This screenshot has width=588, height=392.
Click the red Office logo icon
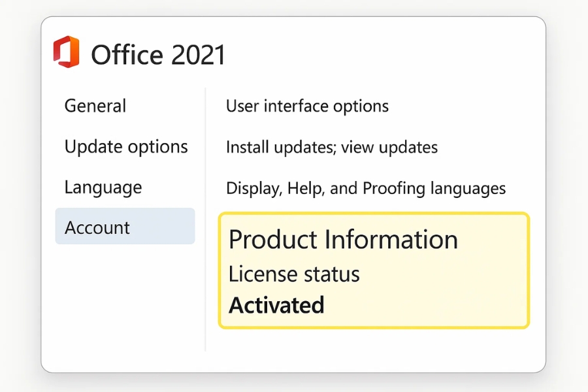pos(66,52)
